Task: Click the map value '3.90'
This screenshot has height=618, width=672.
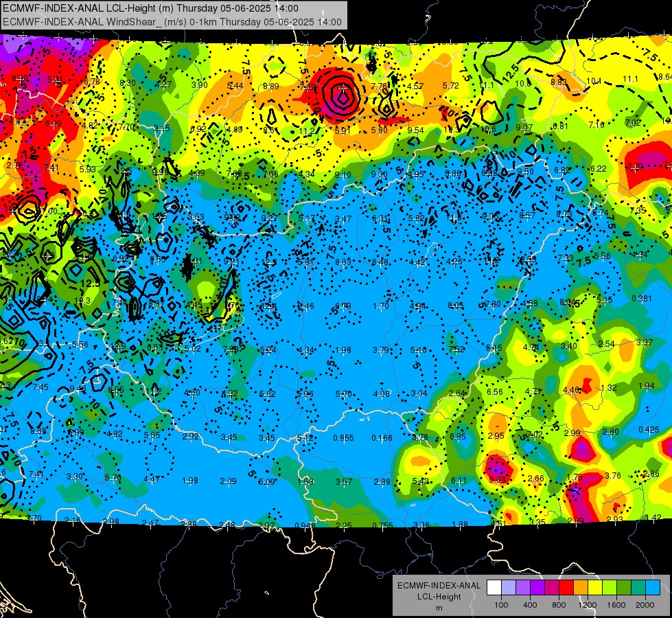Action: (x=199, y=85)
